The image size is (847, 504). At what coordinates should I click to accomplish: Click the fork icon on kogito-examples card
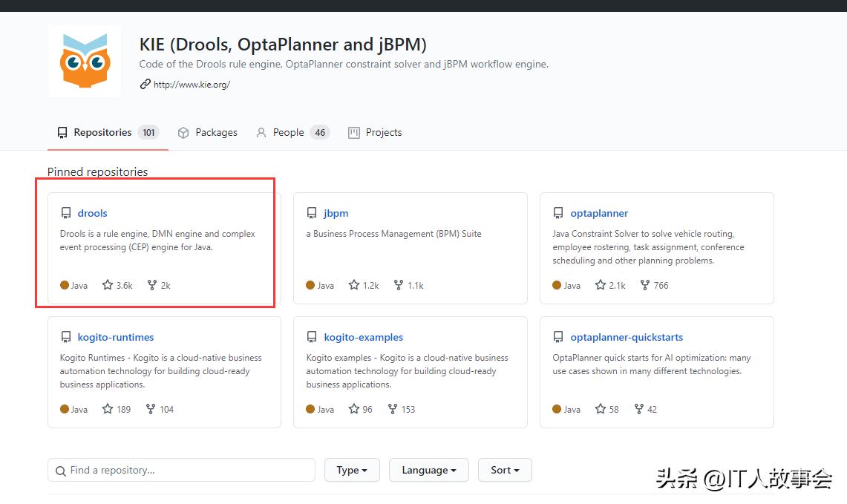coord(393,409)
